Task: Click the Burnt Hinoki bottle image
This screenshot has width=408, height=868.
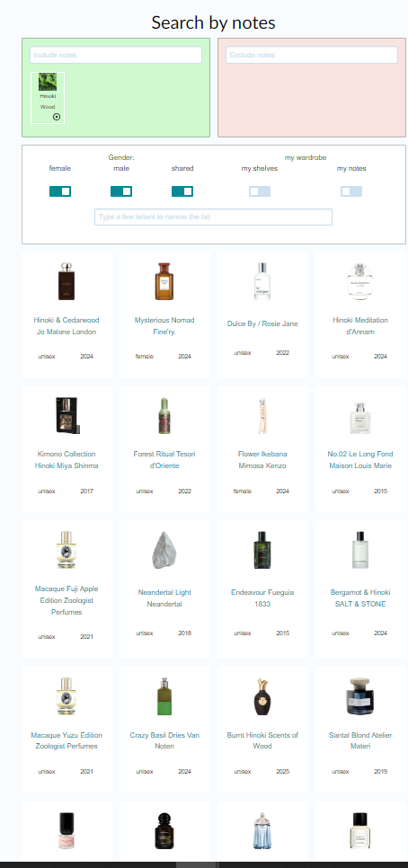Action: [x=262, y=696]
